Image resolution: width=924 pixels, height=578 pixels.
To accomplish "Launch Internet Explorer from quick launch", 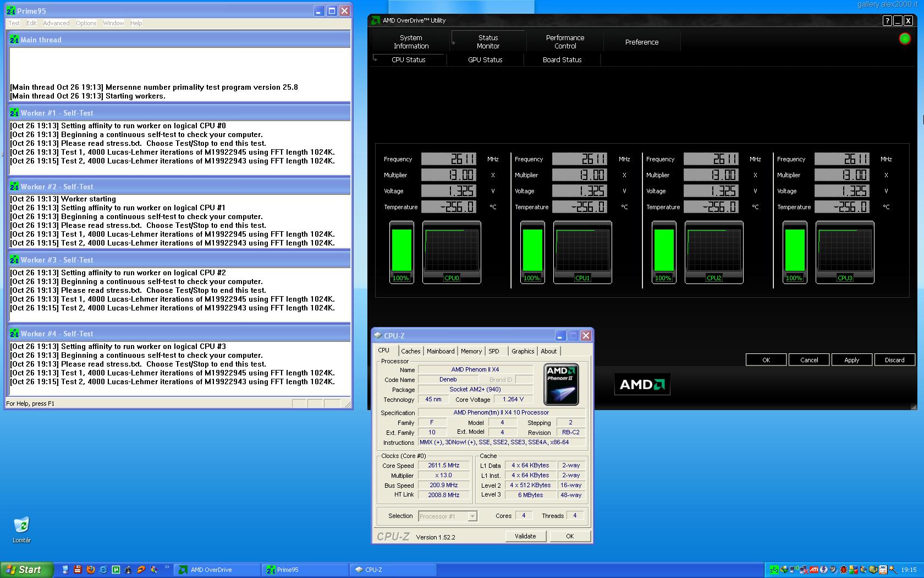I will click(x=103, y=570).
